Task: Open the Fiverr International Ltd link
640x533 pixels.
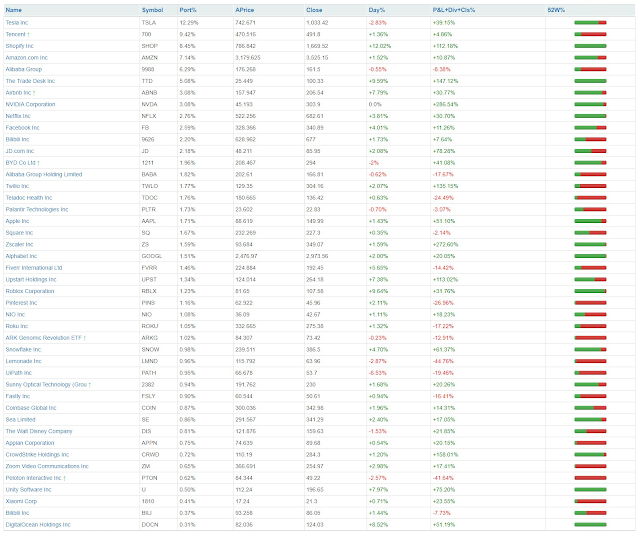Action: pos(34,268)
